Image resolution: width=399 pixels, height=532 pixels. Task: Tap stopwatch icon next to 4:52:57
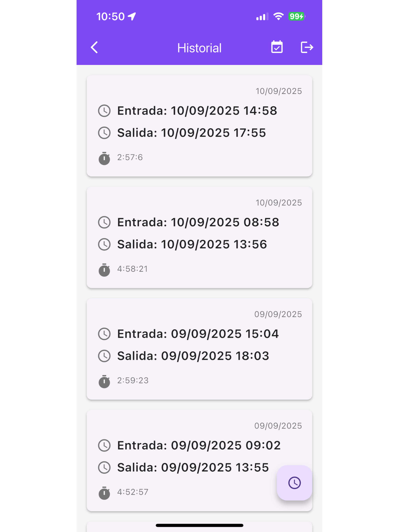tap(104, 493)
